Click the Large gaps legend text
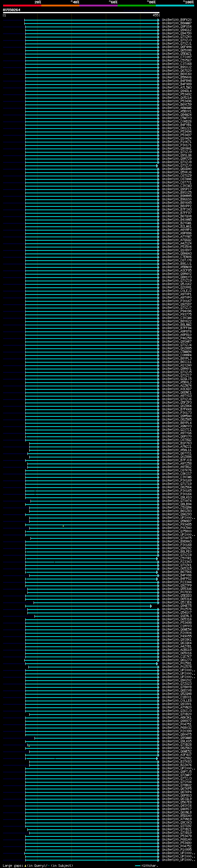The height and width of the screenshot is (868, 197). [x=38, y=866]
